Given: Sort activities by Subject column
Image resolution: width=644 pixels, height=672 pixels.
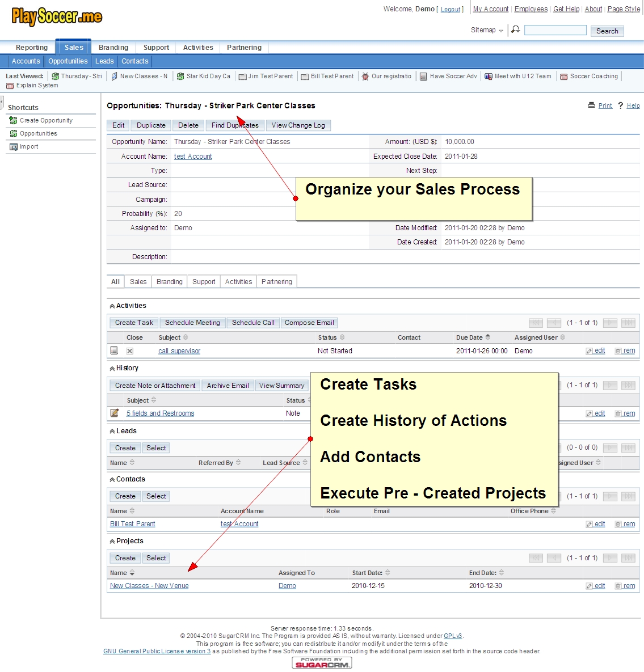Looking at the screenshot, I should click(173, 338).
